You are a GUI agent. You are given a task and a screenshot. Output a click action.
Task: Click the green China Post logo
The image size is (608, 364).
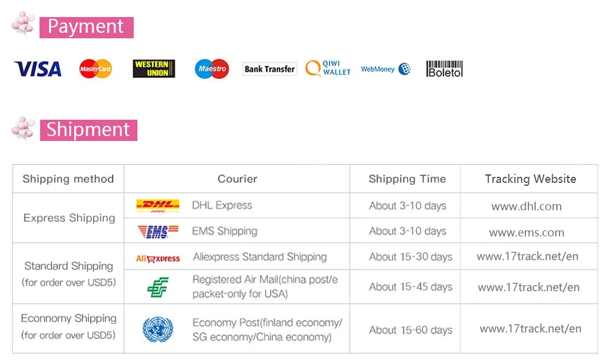tap(158, 287)
